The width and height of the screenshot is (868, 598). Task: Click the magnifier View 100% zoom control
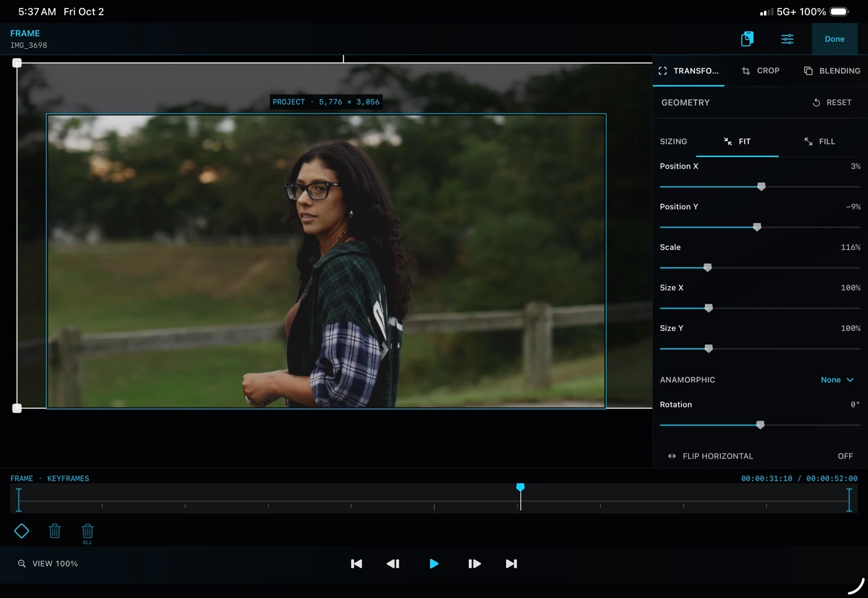point(48,564)
